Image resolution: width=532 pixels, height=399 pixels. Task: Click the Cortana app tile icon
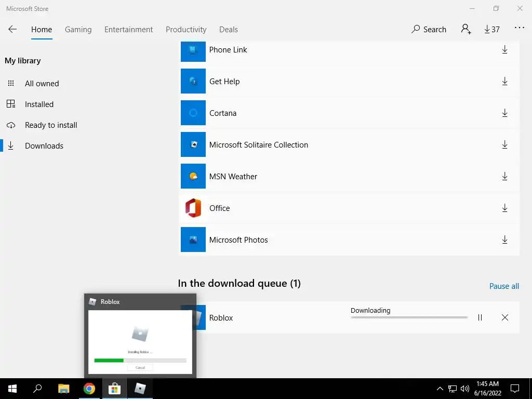tap(193, 113)
